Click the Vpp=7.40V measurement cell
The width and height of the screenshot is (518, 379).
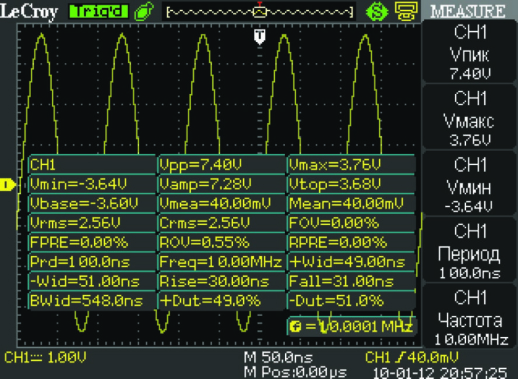221,164
